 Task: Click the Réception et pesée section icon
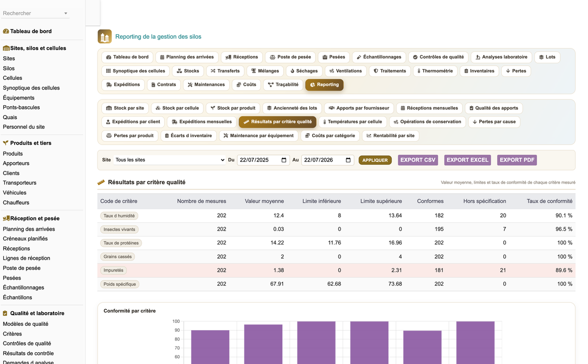pos(6,218)
